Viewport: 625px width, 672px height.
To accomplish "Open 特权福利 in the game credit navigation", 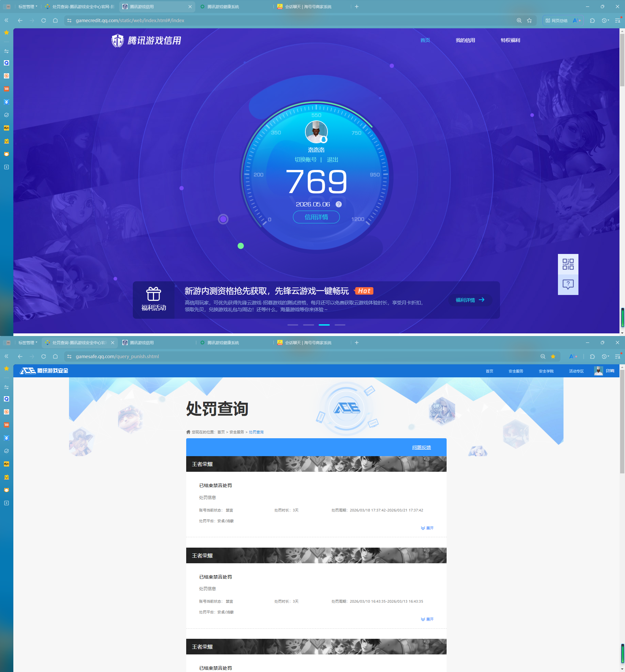I will 510,40.
